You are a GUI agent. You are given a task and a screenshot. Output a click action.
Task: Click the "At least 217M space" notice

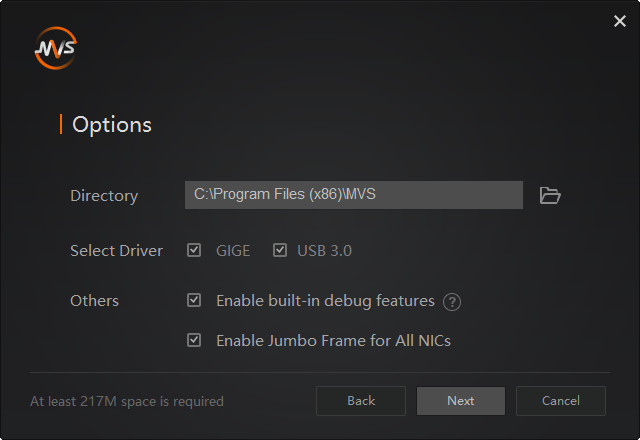(x=127, y=402)
